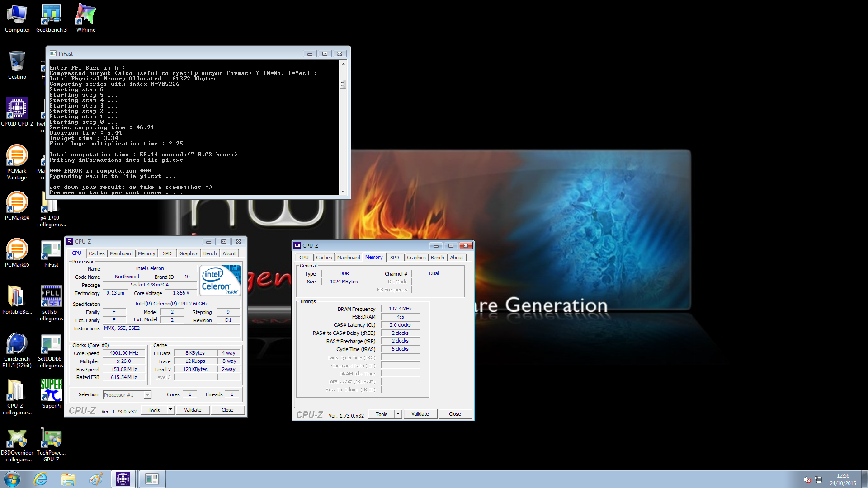Click Close button in left CPU-Z window
The image size is (868, 488).
(x=227, y=410)
